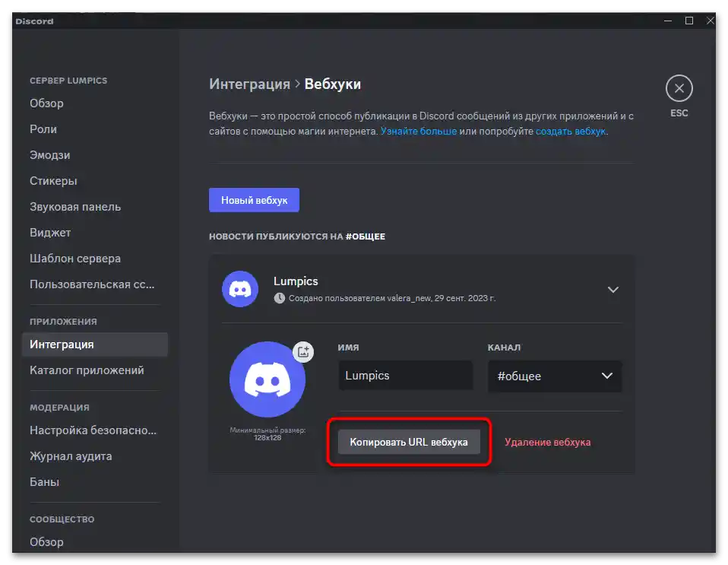Open Обзор under Сервер Lumpics
This screenshot has height=565, width=728.
pos(46,103)
